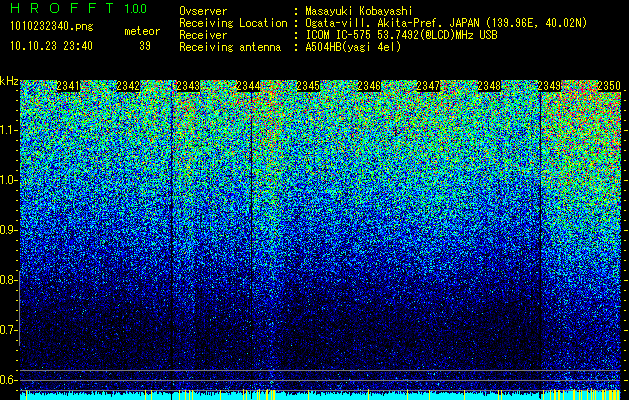Click the 1.0 frequency axis label
Viewport: 629px width, 400px height.
pyautogui.click(x=8, y=180)
